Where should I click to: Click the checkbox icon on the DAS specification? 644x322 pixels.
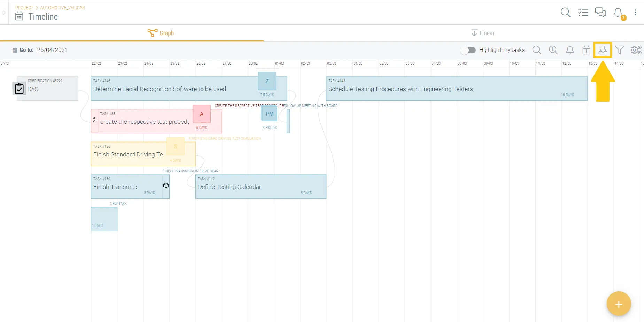(19, 89)
